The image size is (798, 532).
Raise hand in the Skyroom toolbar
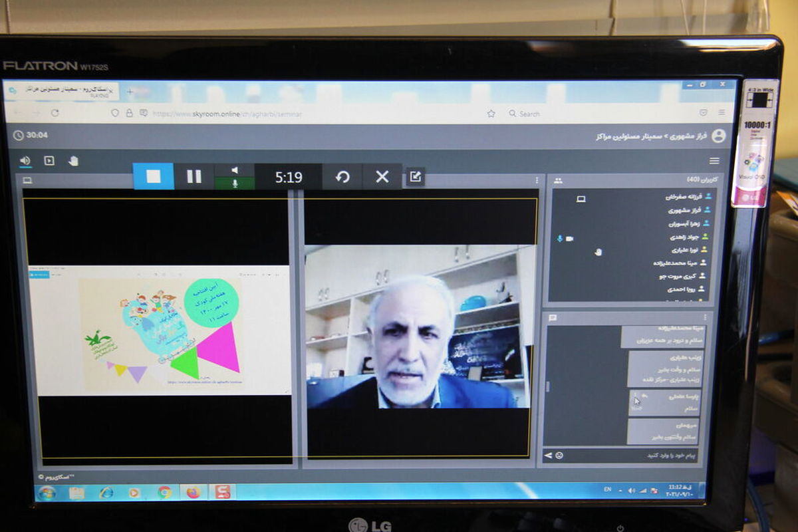click(73, 160)
